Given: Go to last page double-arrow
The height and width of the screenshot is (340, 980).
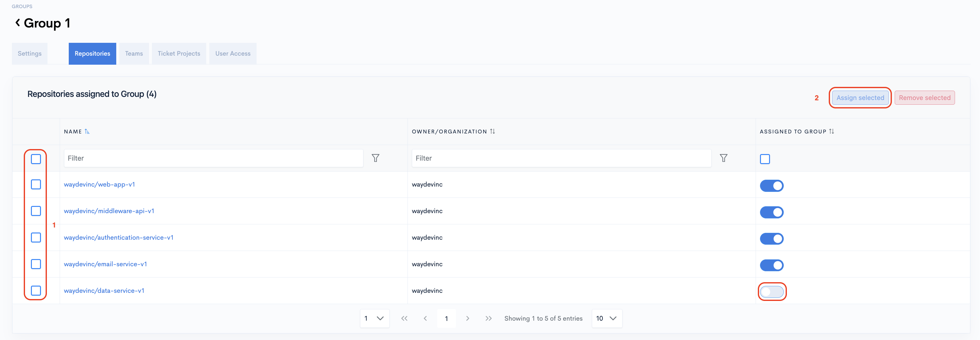Looking at the screenshot, I should [x=488, y=318].
